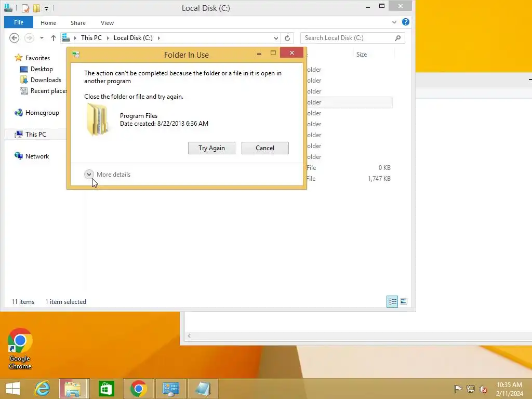Expand arrow after Local Disk (C:) breadcrumb
The image size is (532, 399).
(159, 38)
